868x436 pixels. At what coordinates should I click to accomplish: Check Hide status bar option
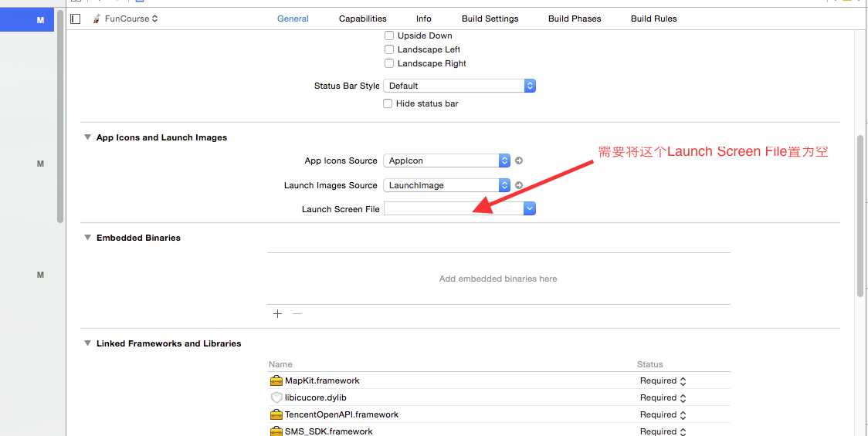388,103
